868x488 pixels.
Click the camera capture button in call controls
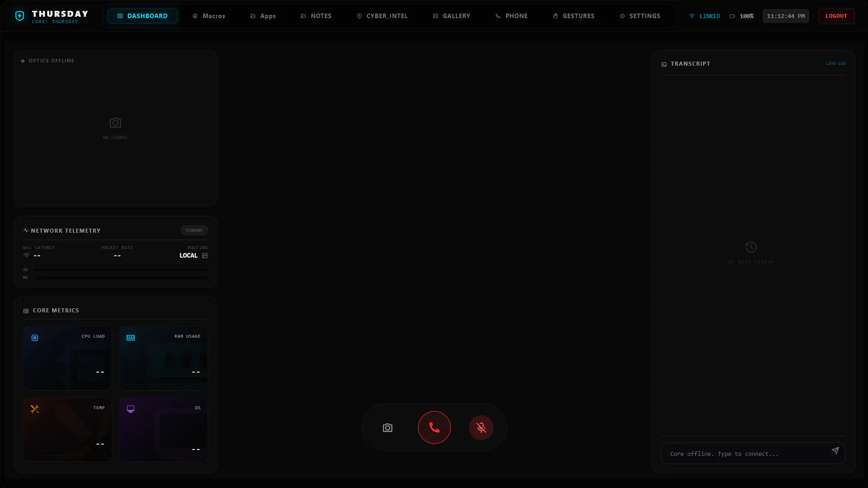(x=387, y=428)
